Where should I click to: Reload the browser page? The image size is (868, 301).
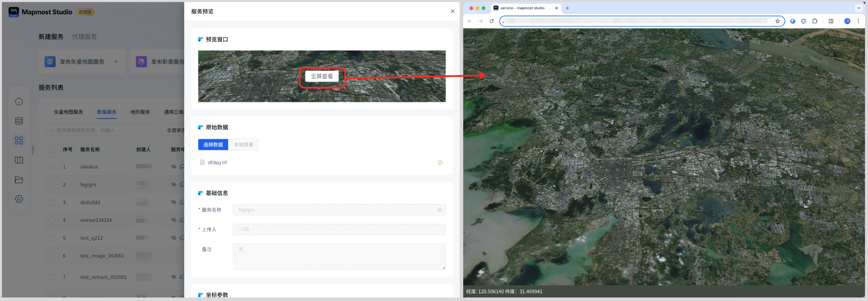tap(492, 21)
